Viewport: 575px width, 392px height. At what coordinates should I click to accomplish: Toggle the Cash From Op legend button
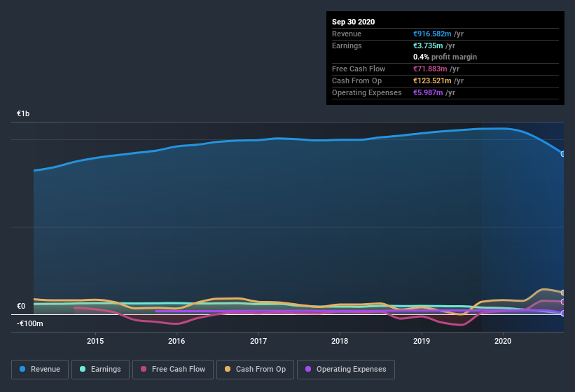(255, 370)
